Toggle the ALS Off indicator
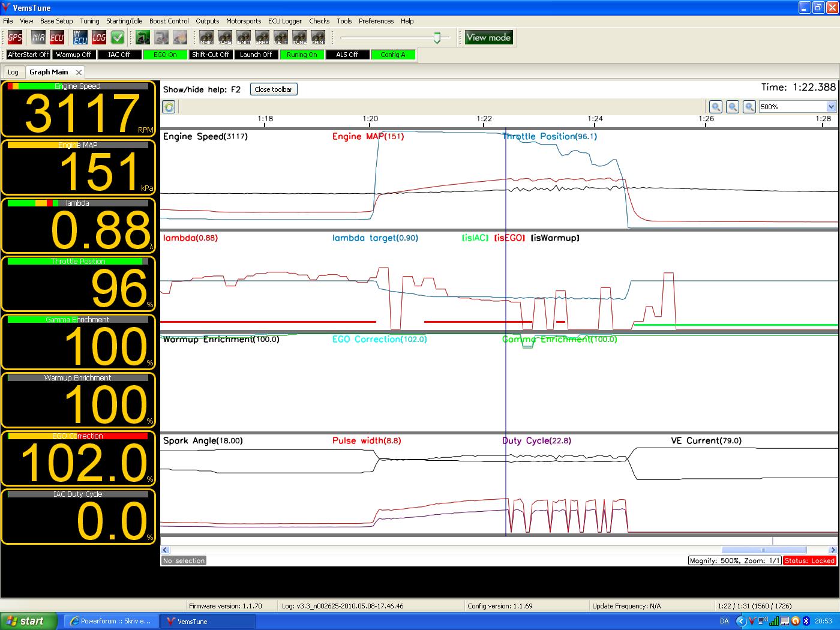This screenshot has width=840, height=630. pyautogui.click(x=347, y=55)
